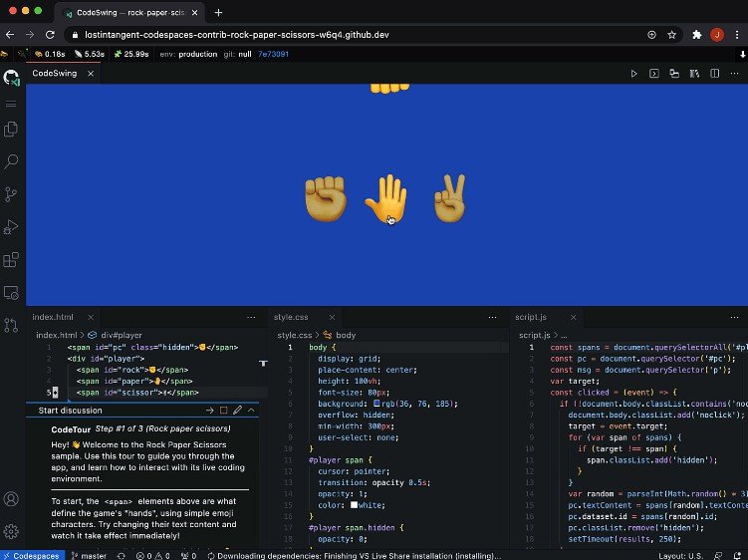Open a new browser tab
748x560 pixels.
(218, 13)
